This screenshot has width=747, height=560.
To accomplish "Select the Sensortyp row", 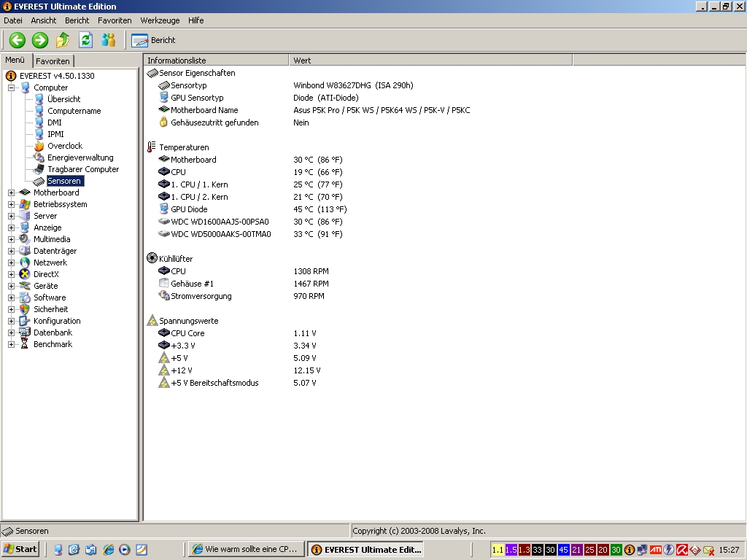I will click(x=286, y=85).
